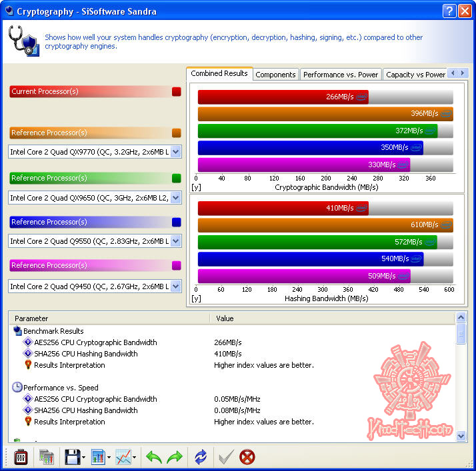Open the line graph options icon

coord(123,457)
